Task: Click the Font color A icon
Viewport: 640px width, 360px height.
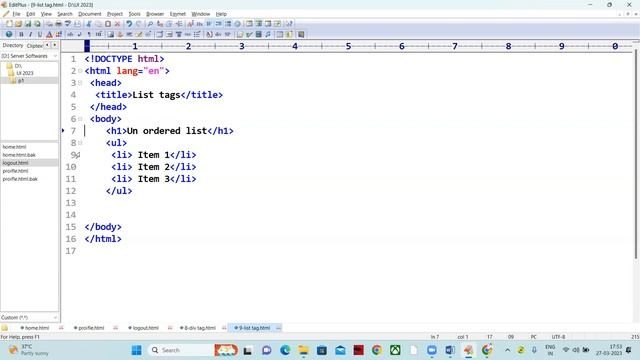Action: point(49,34)
